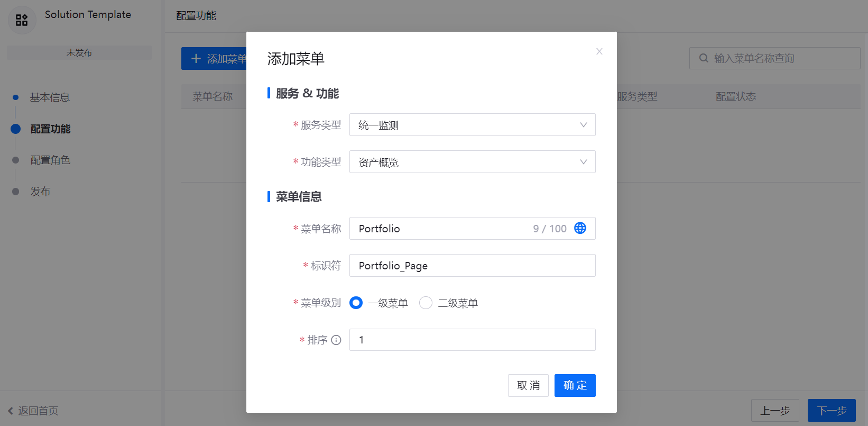The width and height of the screenshot is (868, 426).
Task: Click the globe language icon in 菜单名称 field
Action: (x=580, y=228)
